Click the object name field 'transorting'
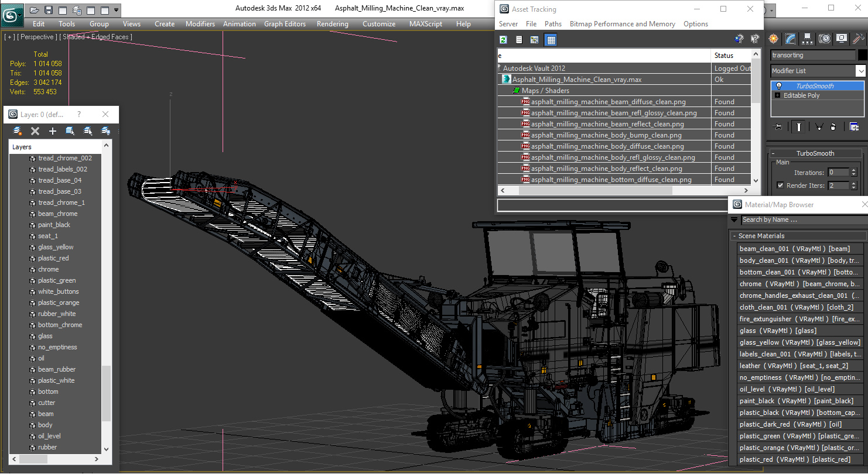 coord(812,55)
